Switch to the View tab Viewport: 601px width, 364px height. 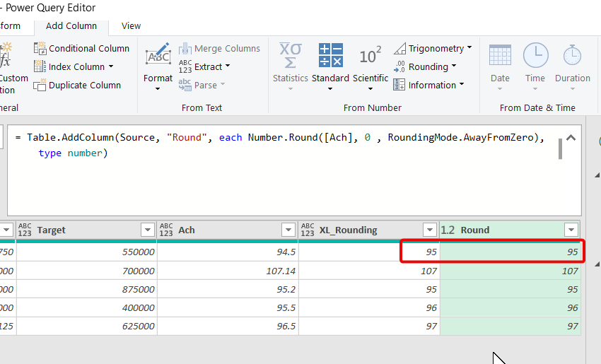131,26
